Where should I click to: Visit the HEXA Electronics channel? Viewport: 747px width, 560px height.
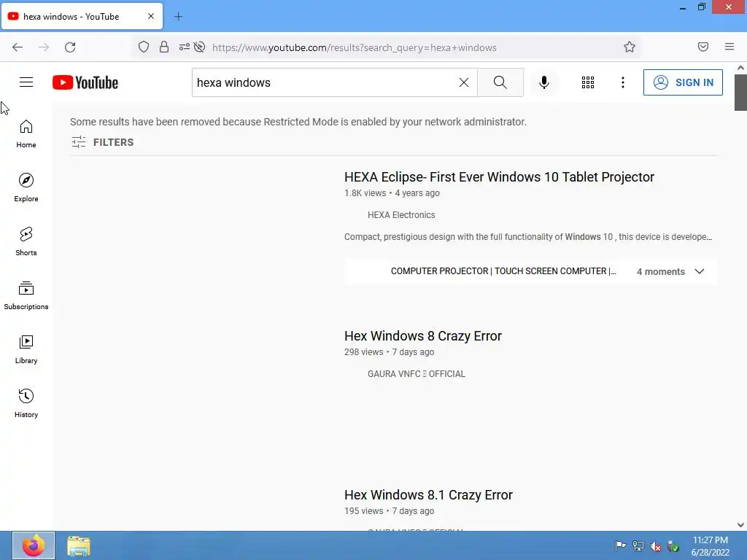(x=401, y=215)
